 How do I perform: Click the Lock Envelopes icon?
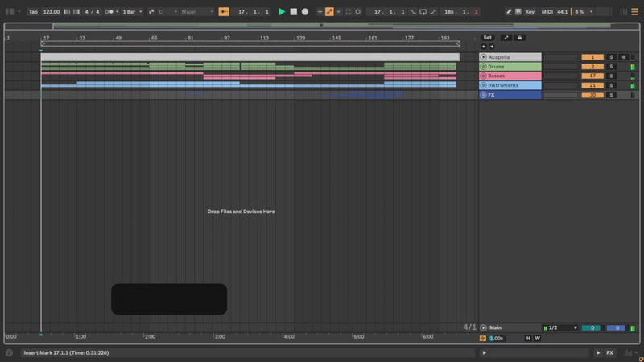coord(519,38)
